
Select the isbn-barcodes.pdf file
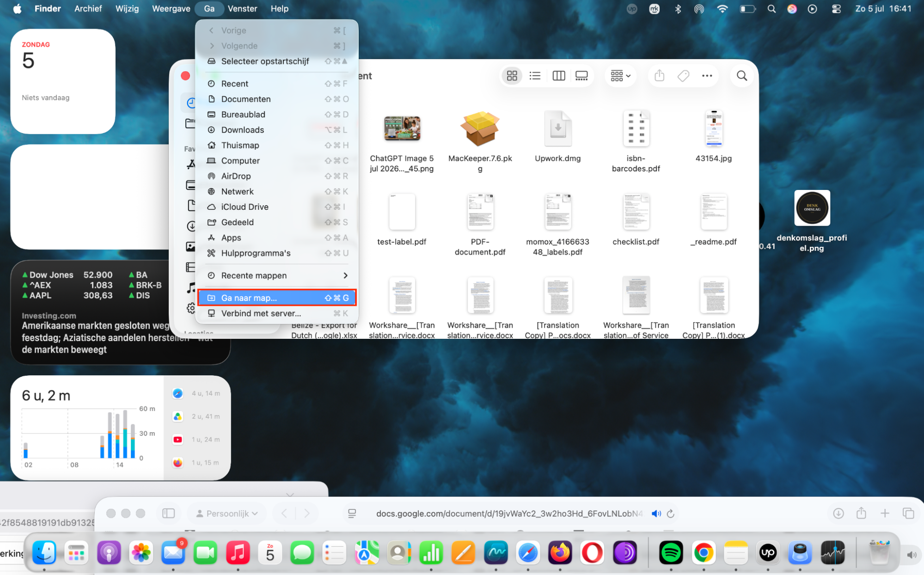tap(636, 142)
